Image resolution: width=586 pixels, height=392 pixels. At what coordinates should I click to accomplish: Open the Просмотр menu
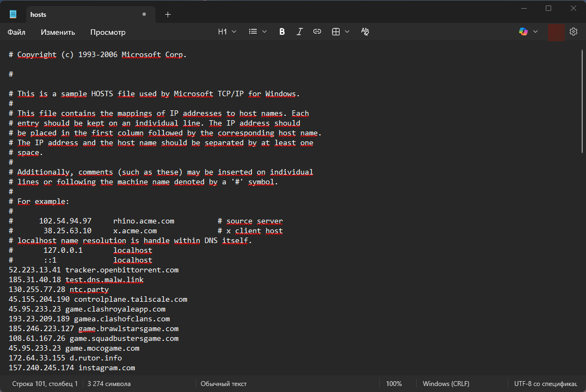point(108,32)
